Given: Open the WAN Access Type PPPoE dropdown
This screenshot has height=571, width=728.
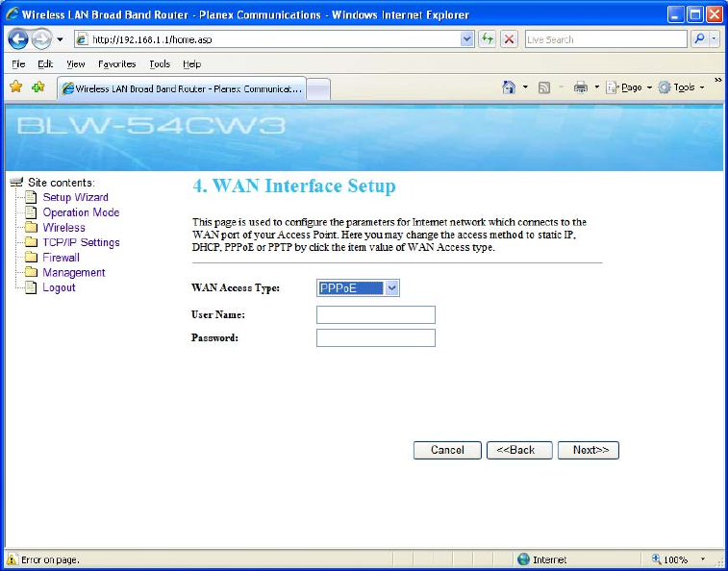Looking at the screenshot, I should (358, 288).
